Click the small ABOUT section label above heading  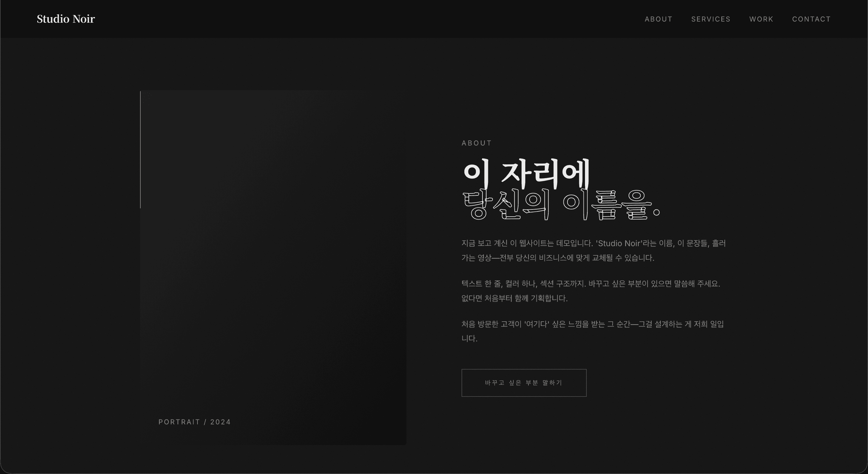pyautogui.click(x=476, y=143)
